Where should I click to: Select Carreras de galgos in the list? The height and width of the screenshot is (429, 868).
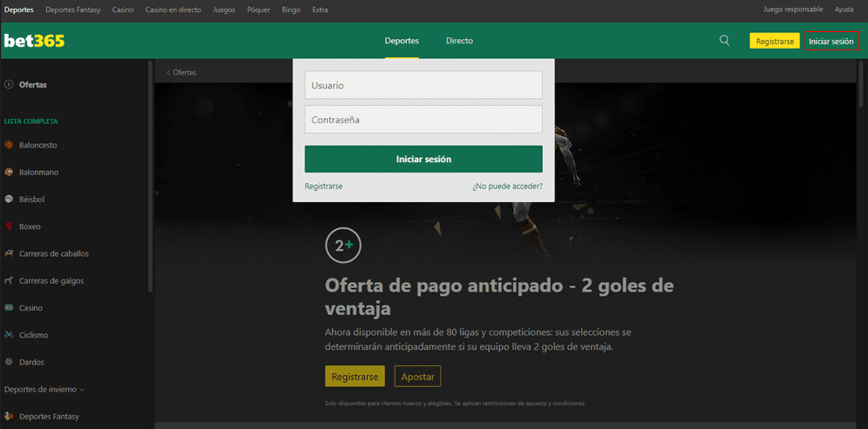51,280
